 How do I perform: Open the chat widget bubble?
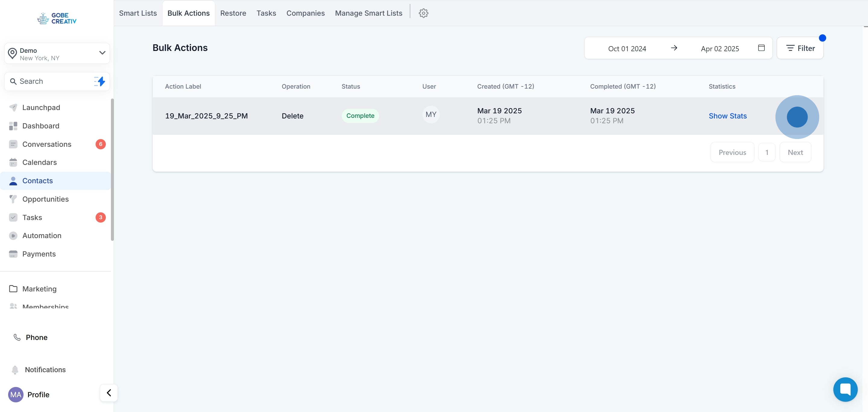click(845, 389)
